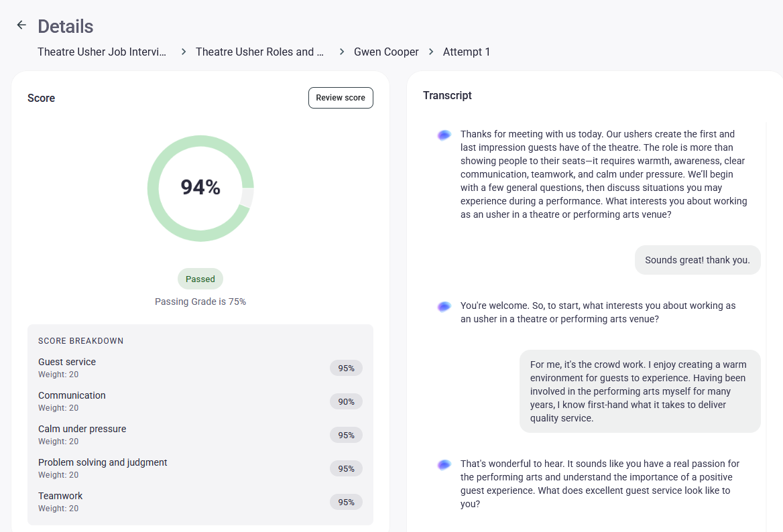Click the AI avatar beside 'That's wonderful to hear'
The image size is (783, 532).
444,464
